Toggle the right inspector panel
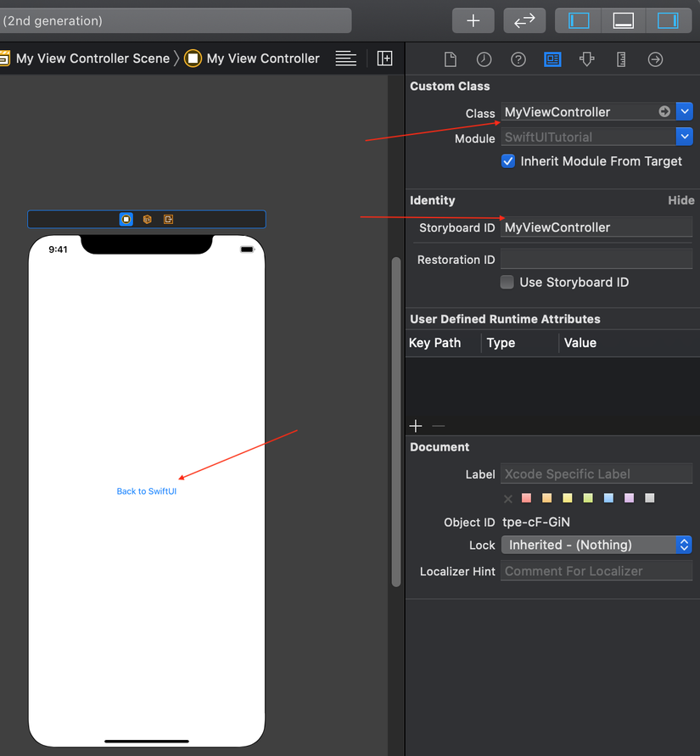This screenshot has width=700, height=756. pos(668,20)
